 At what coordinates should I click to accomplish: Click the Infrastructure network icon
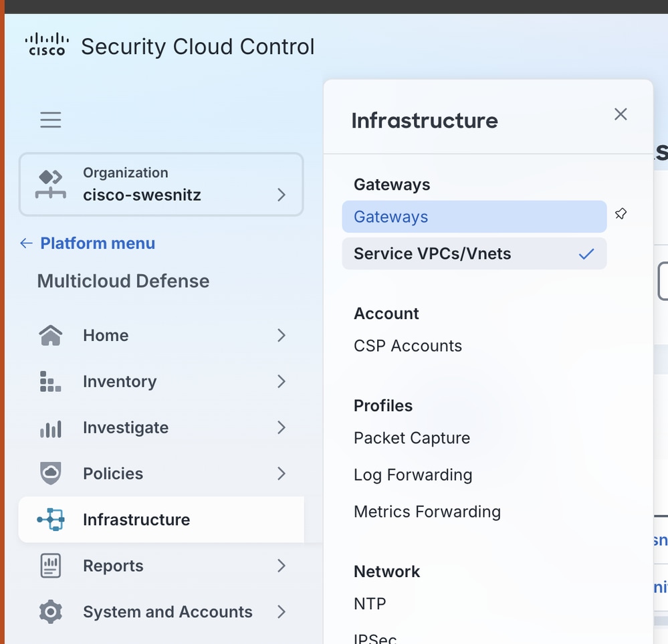click(x=51, y=520)
